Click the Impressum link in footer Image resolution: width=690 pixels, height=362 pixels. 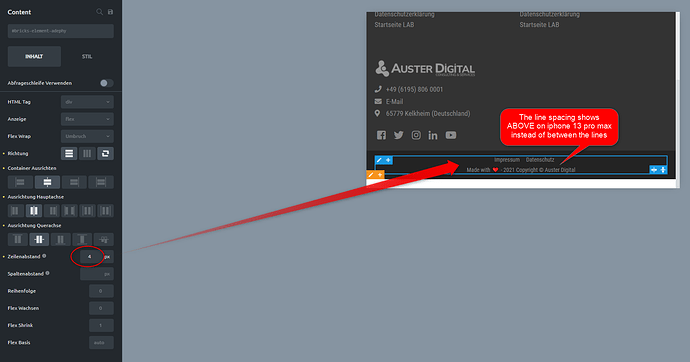click(506, 160)
